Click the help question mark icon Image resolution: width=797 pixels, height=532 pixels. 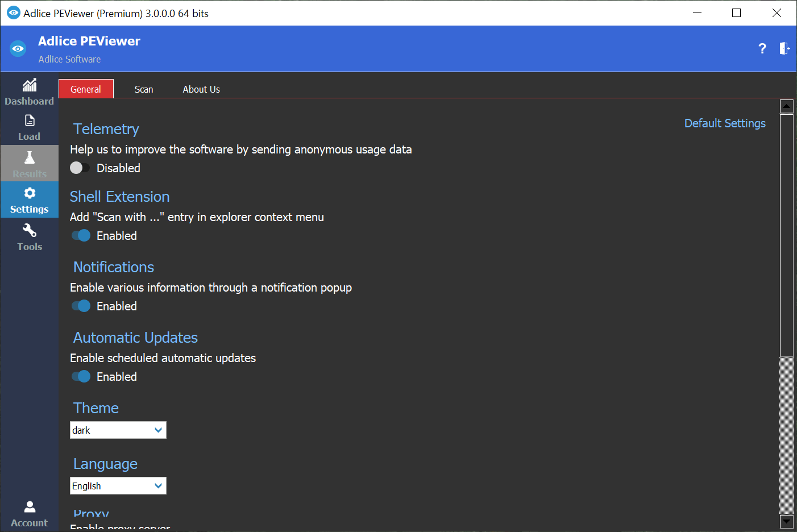coord(762,49)
